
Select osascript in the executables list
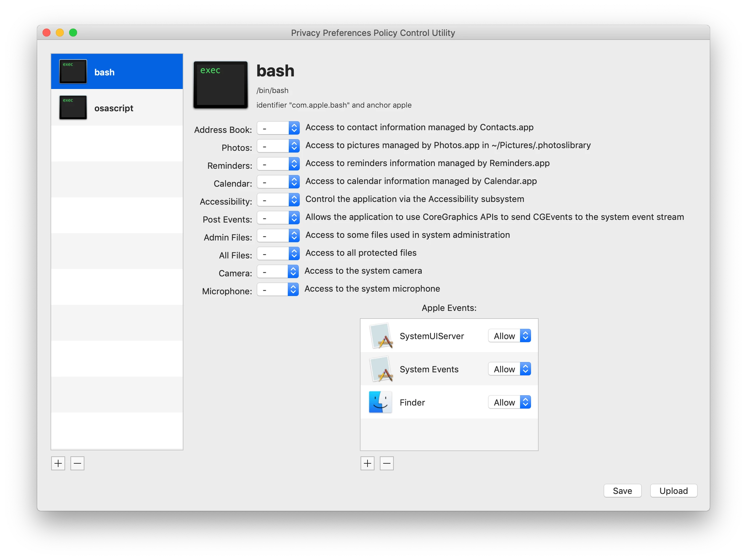click(114, 108)
